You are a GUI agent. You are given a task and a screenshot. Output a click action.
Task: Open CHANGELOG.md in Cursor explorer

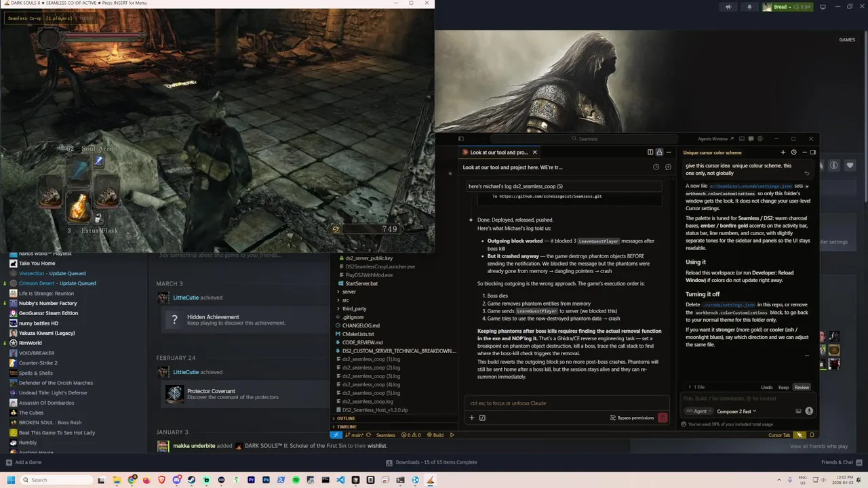(x=361, y=325)
